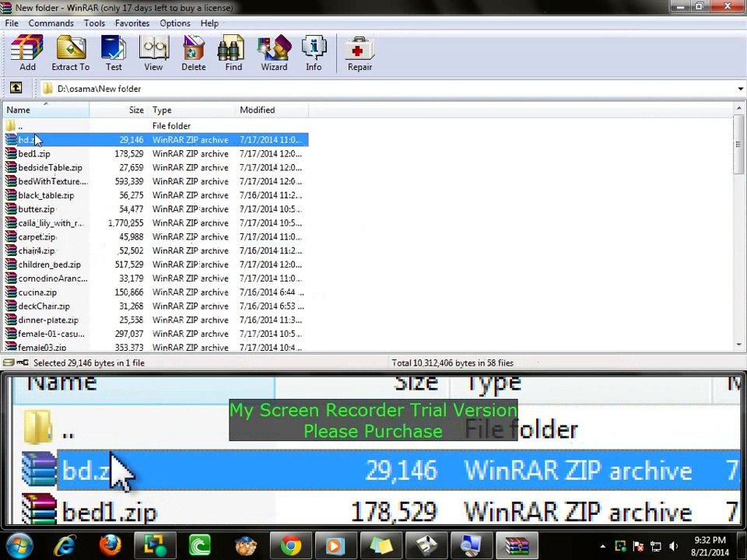Screen dimensions: 747x560
Task: Click the drive icon in status bar
Action: (x=9, y=363)
